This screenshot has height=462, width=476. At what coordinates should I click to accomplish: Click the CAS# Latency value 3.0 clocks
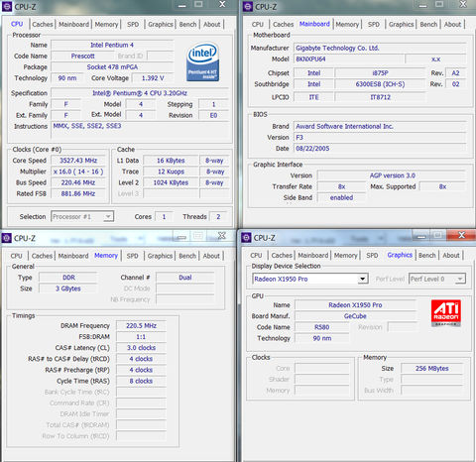tap(141, 348)
